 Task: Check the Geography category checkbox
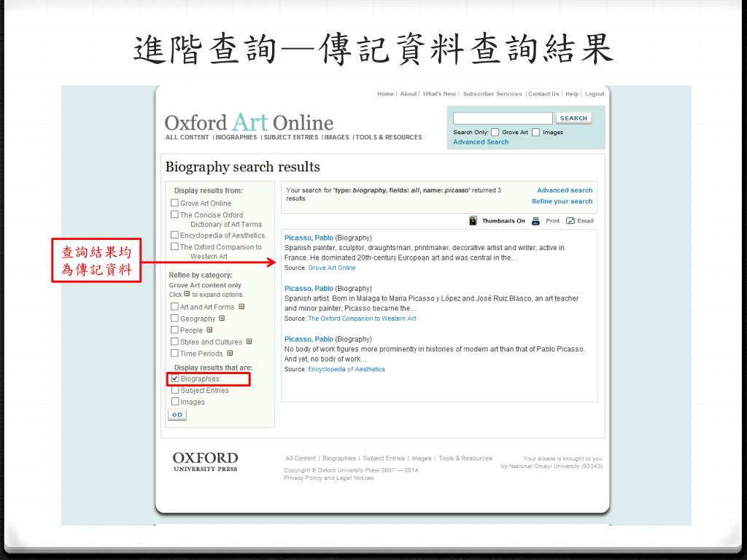[175, 318]
